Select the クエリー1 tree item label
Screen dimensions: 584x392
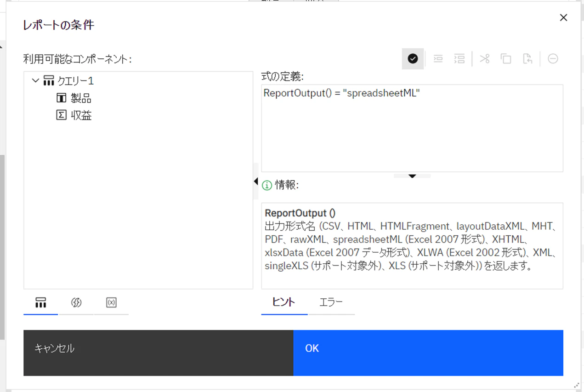[x=75, y=81]
